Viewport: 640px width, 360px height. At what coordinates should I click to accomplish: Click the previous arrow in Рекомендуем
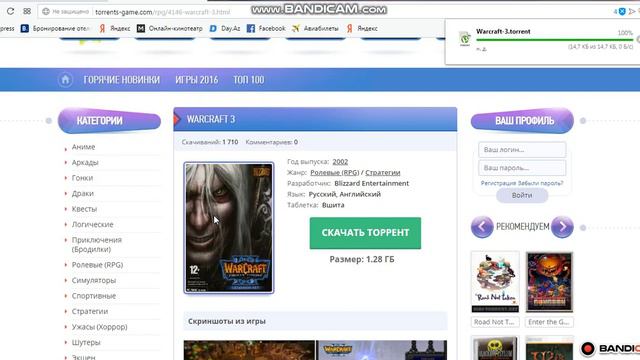point(482,227)
